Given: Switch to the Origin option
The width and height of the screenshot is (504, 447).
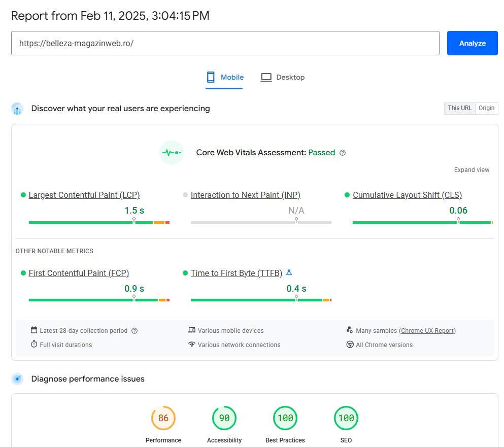Looking at the screenshot, I should tap(486, 108).
